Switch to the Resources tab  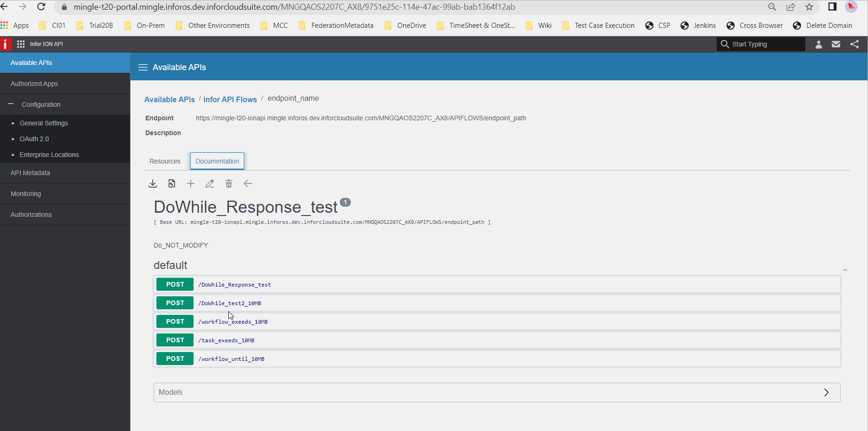pyautogui.click(x=165, y=161)
